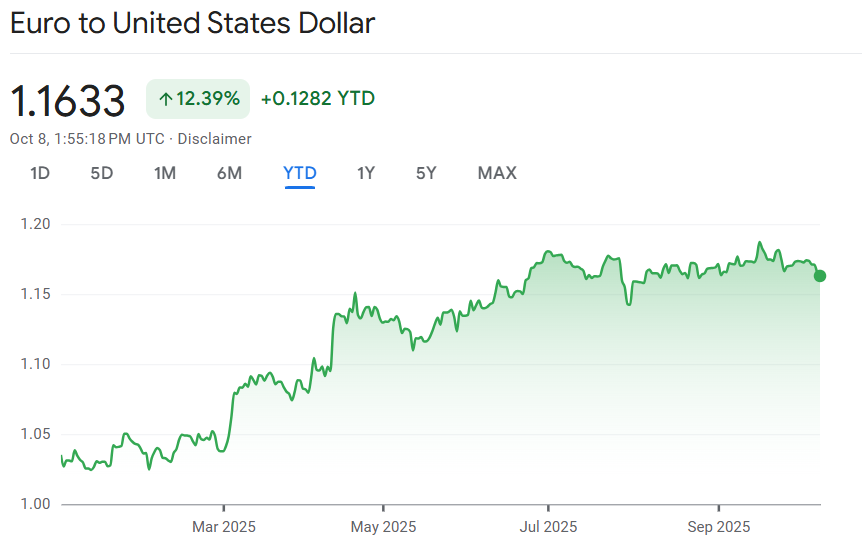This screenshot has height=548, width=862.
Task: Click the 1.1633 exchange rate value
Action: (x=68, y=101)
